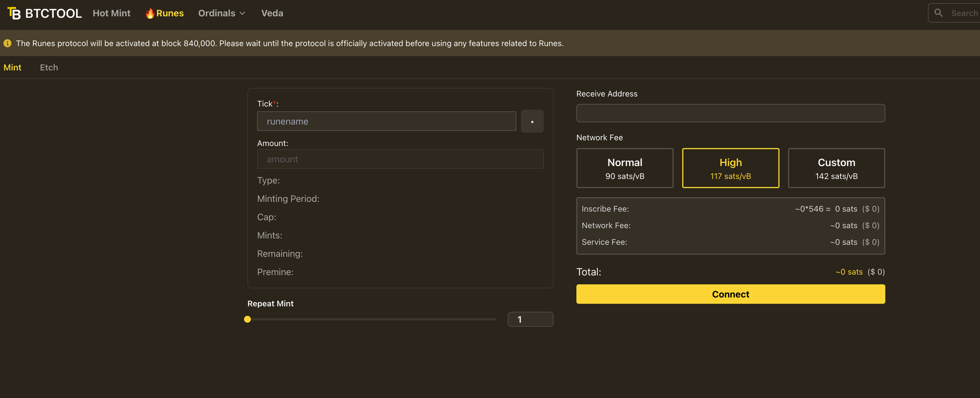This screenshot has height=398, width=980.
Task: Click the info icon in the notice banner
Action: tap(8, 44)
